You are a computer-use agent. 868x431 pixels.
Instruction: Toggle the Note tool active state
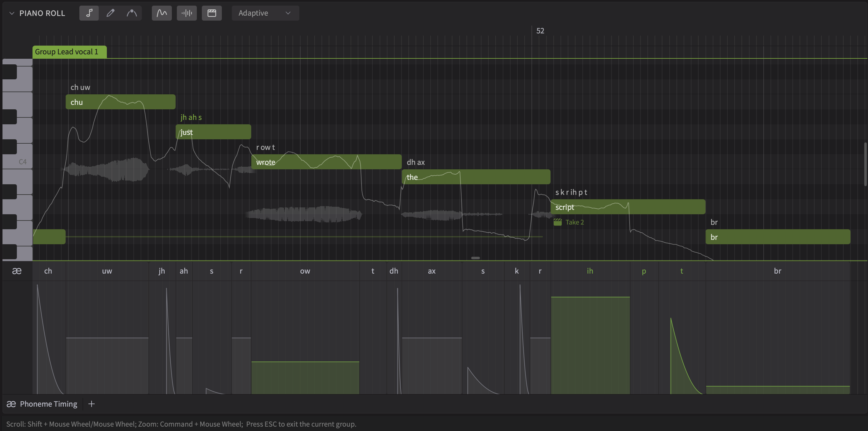[89, 13]
